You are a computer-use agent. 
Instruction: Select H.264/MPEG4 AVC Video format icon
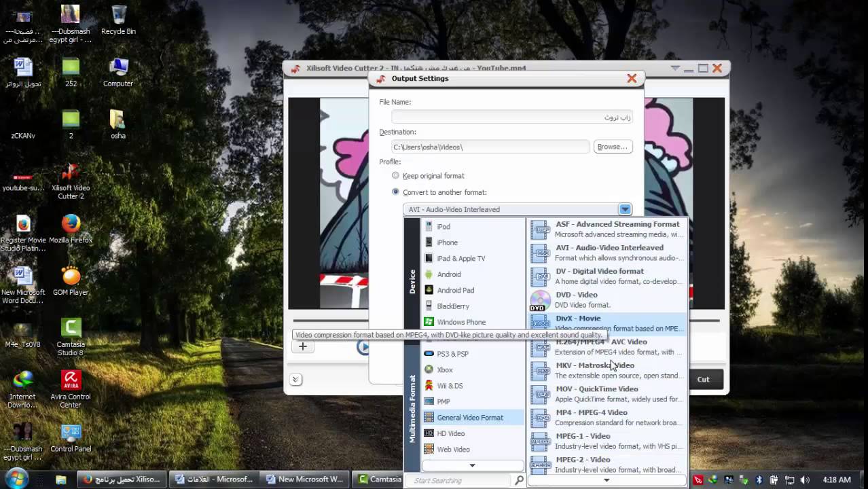coord(540,347)
